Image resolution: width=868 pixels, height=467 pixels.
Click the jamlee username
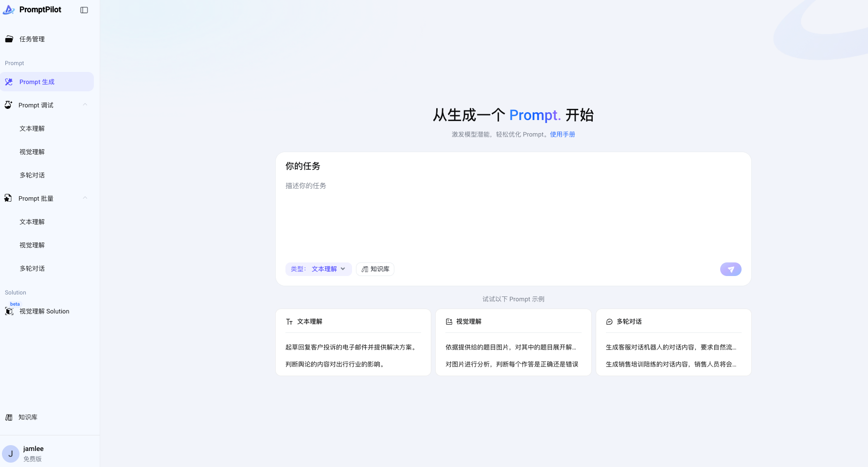point(34,449)
